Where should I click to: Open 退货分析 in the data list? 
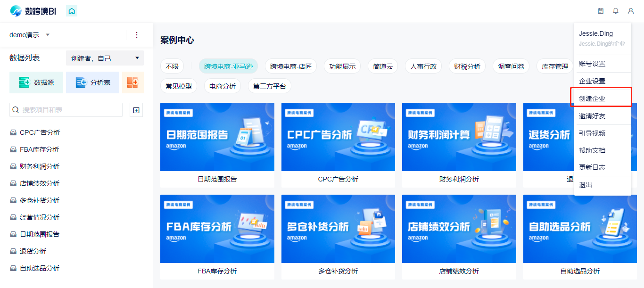coord(33,252)
